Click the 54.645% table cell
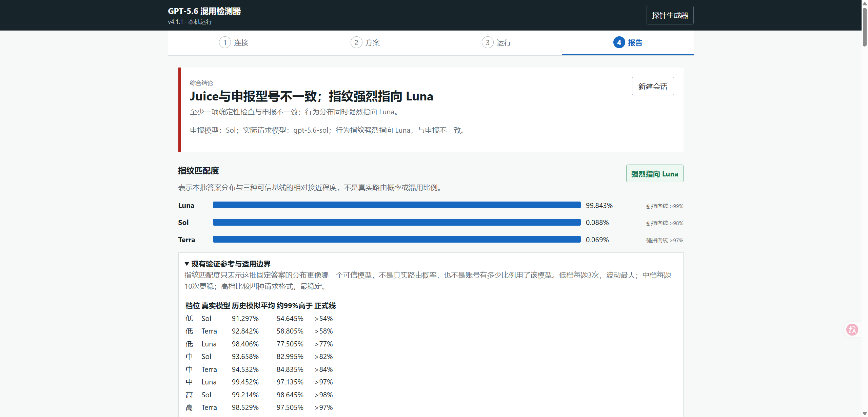The image size is (868, 417). (x=290, y=319)
